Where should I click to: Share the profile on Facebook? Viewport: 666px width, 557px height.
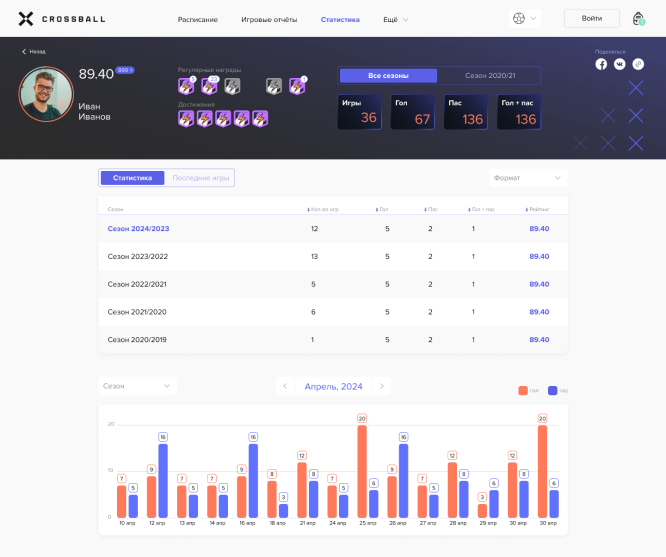(x=601, y=64)
